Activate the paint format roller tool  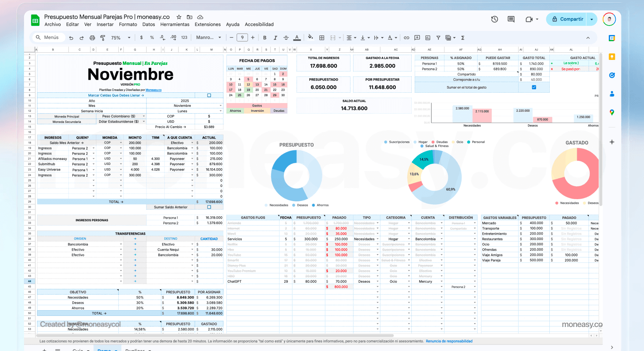(x=103, y=38)
